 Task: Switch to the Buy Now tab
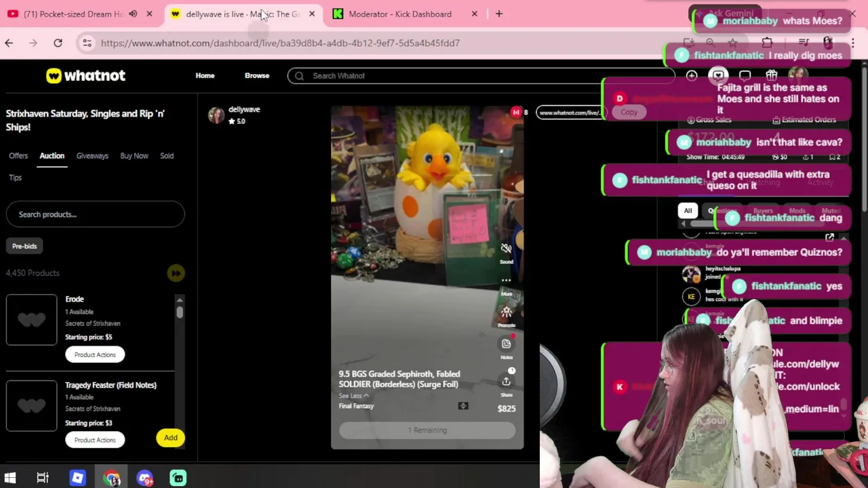tap(134, 156)
